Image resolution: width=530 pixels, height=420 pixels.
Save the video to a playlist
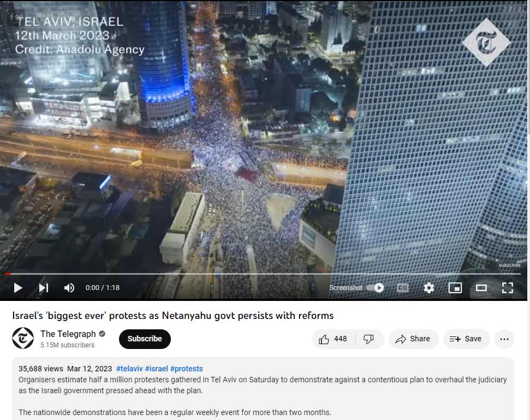tap(466, 339)
